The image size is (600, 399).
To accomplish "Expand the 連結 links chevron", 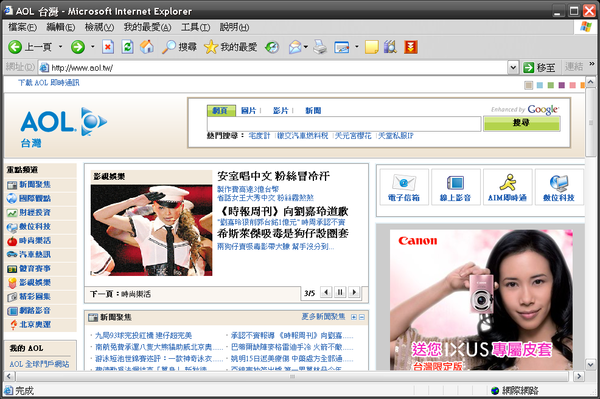I will 592,64.
